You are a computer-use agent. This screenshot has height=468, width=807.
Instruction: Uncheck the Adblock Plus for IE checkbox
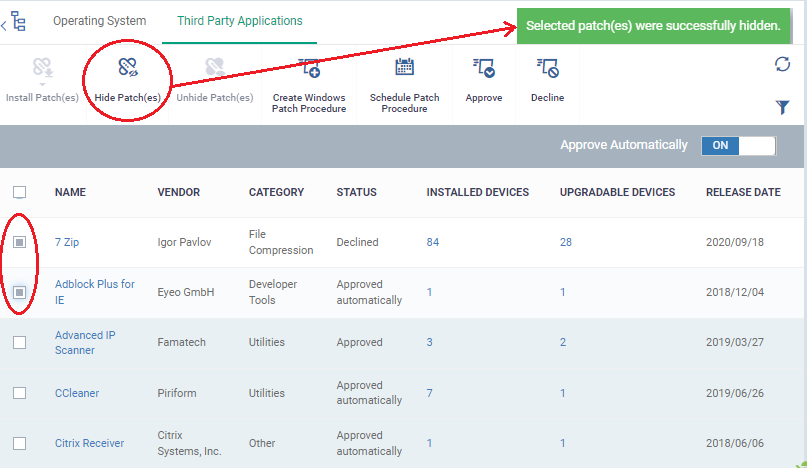pyautogui.click(x=20, y=292)
